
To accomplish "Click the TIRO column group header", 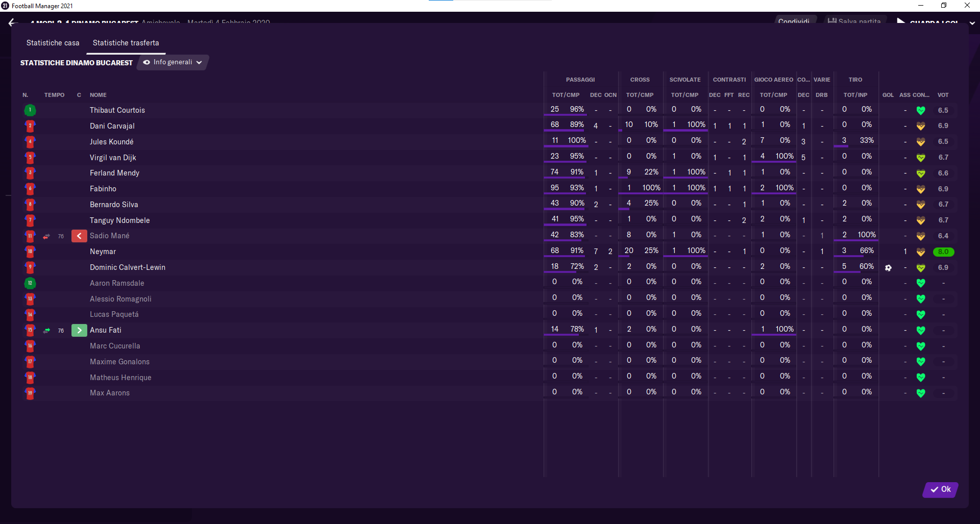I will [x=855, y=80].
